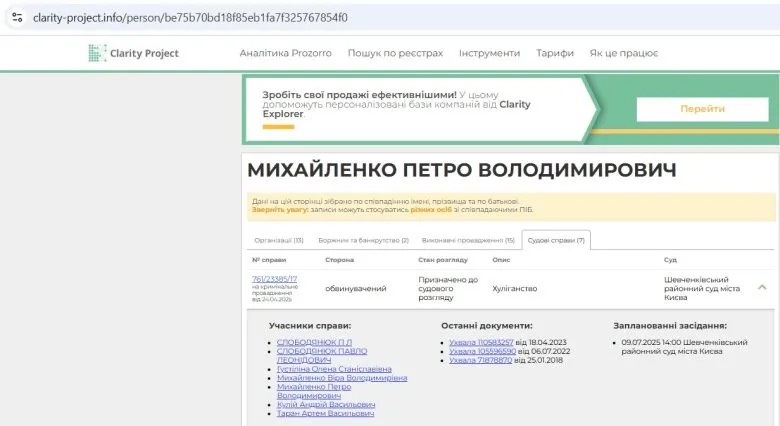Switch to Організації (13) tab
Viewport: 780px width, 426px height.
[279, 240]
